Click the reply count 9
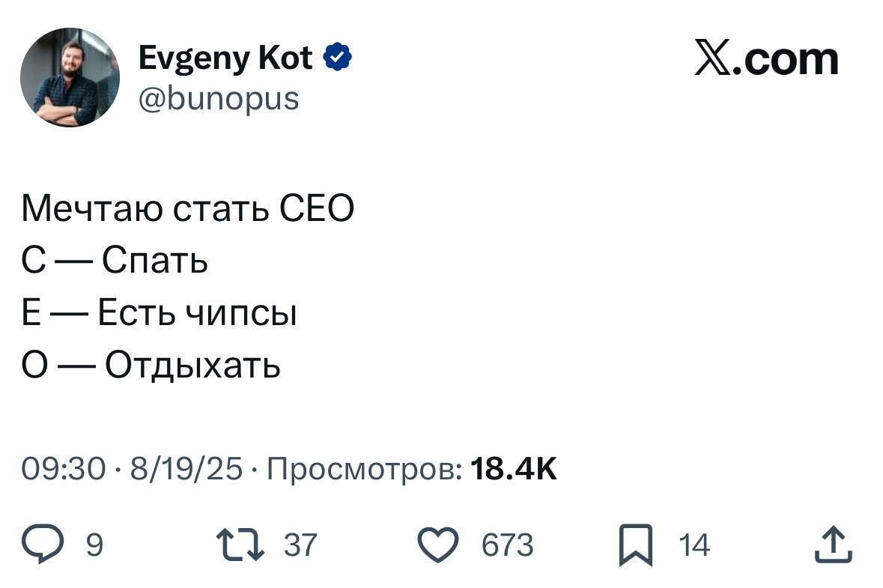The height and width of the screenshot is (588, 883). point(94,545)
